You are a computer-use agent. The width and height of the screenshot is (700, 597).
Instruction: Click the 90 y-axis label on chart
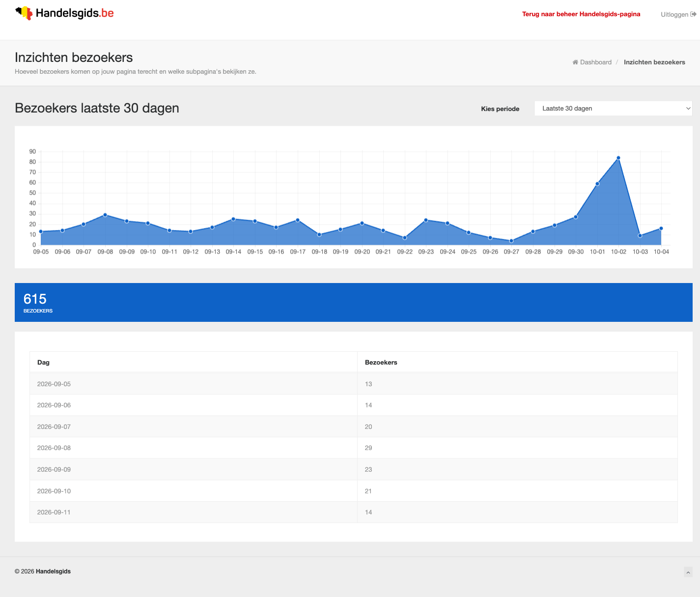coord(32,152)
